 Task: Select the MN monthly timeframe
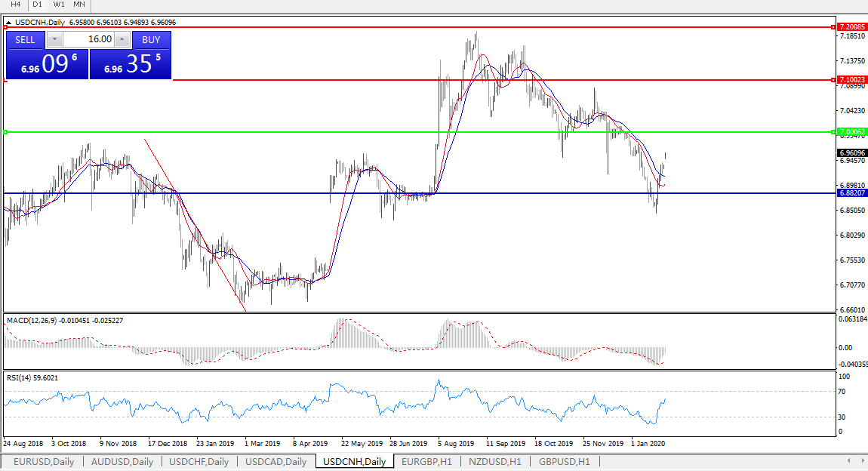click(x=79, y=5)
